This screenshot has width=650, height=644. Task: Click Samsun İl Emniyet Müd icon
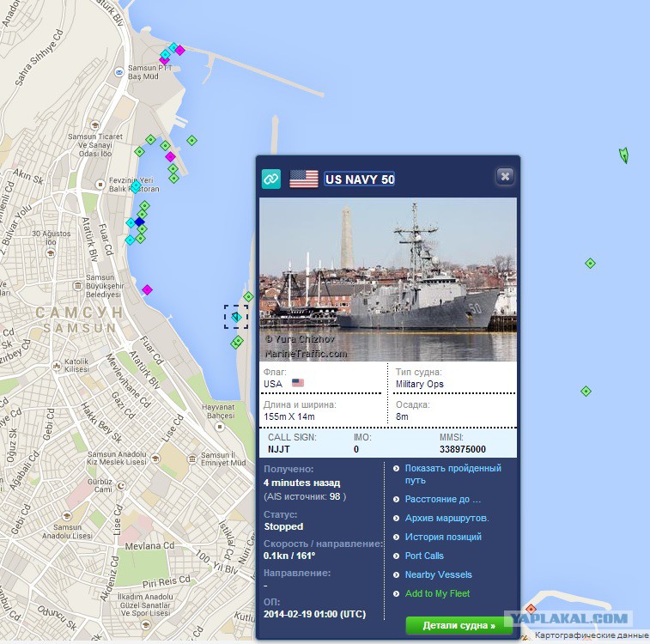[192, 459]
